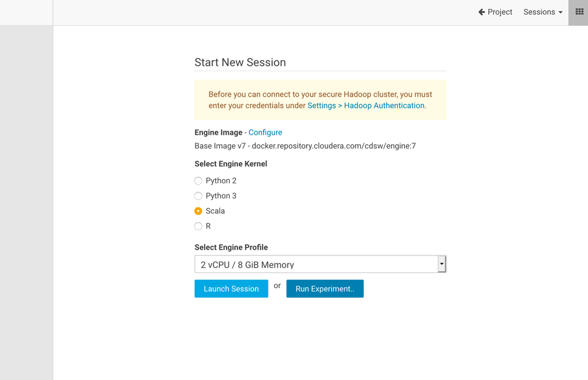Click the Engine Profile dropdown arrow
The width and height of the screenshot is (588, 380).
point(441,265)
